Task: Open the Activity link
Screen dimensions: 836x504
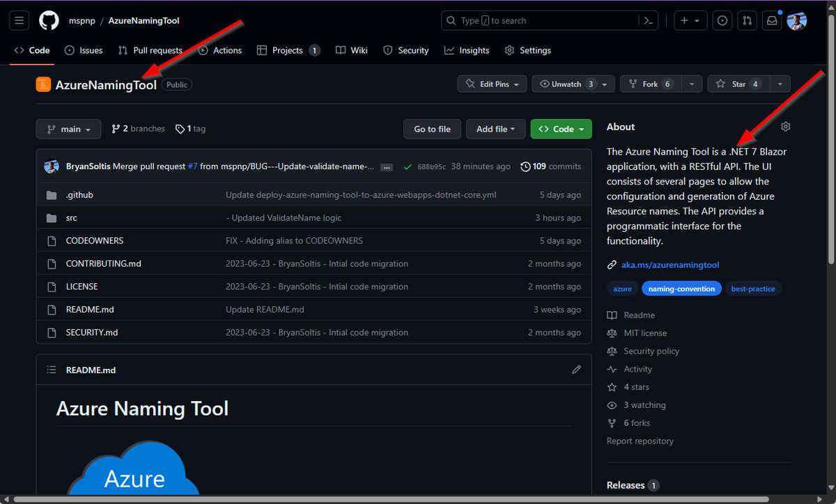Action: click(x=630, y=370)
